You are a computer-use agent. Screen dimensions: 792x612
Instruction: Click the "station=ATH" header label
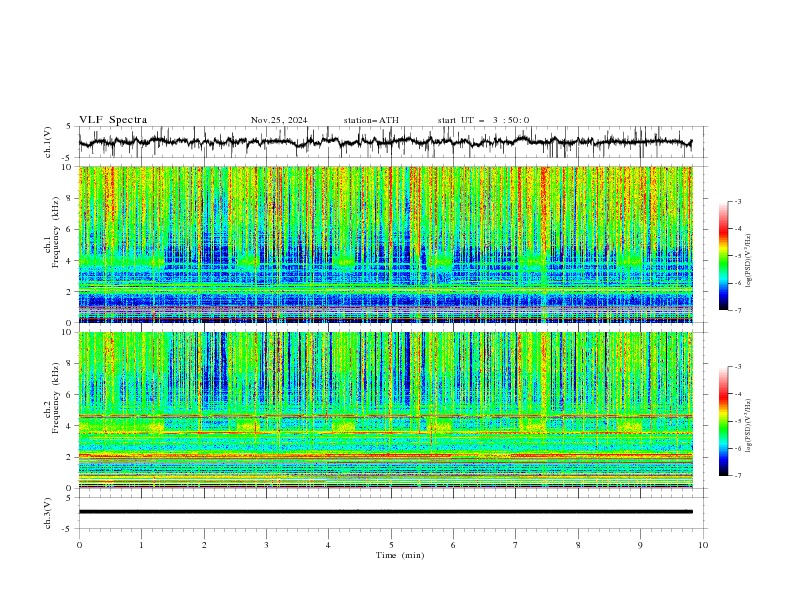click(371, 120)
